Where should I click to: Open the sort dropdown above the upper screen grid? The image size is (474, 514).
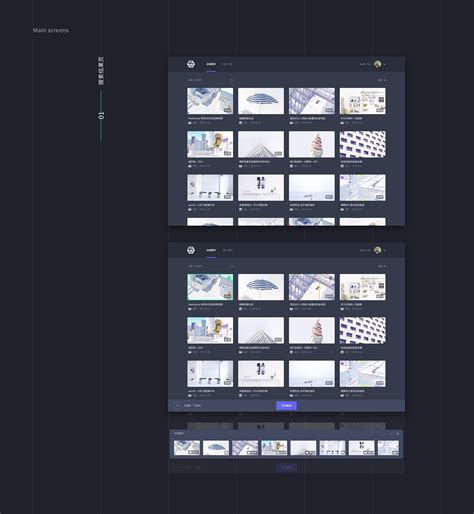tap(381, 80)
